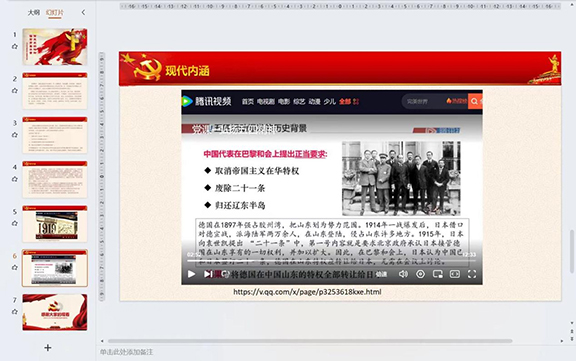Click the star icon under slide 4

15,179
